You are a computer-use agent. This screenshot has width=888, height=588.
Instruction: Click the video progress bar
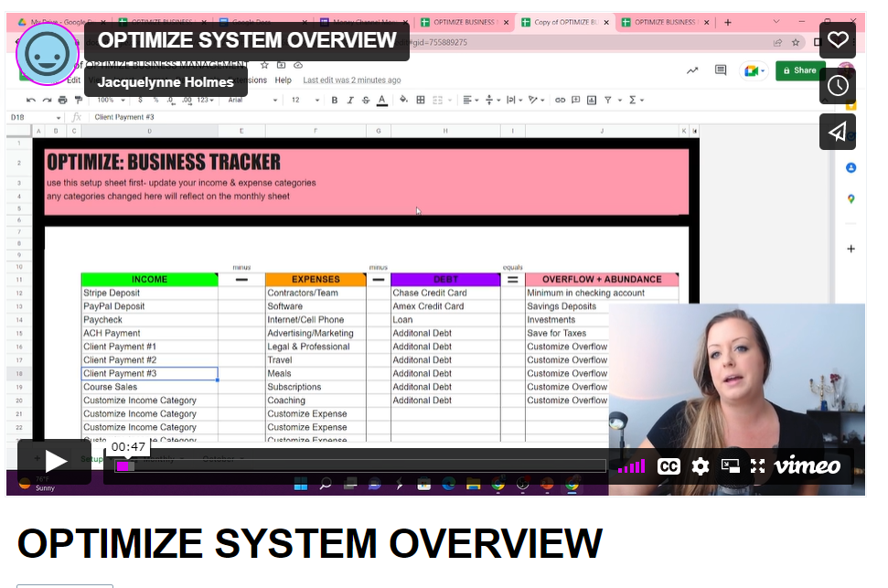[x=366, y=466]
